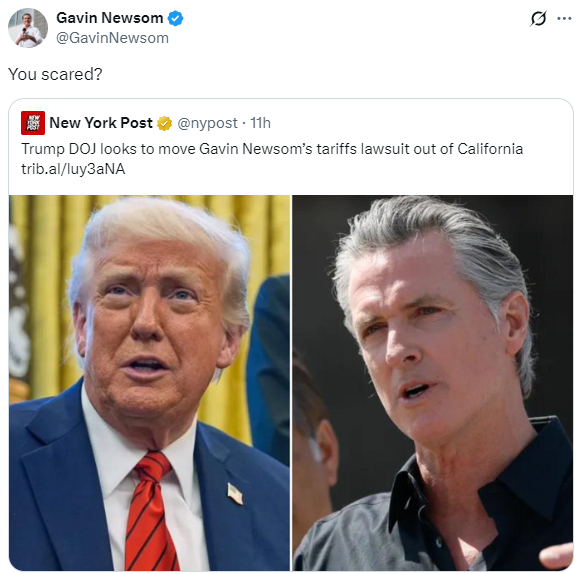The width and height of the screenshot is (587, 574).
Task: Click the New York Post logo avatar
Action: [33, 123]
